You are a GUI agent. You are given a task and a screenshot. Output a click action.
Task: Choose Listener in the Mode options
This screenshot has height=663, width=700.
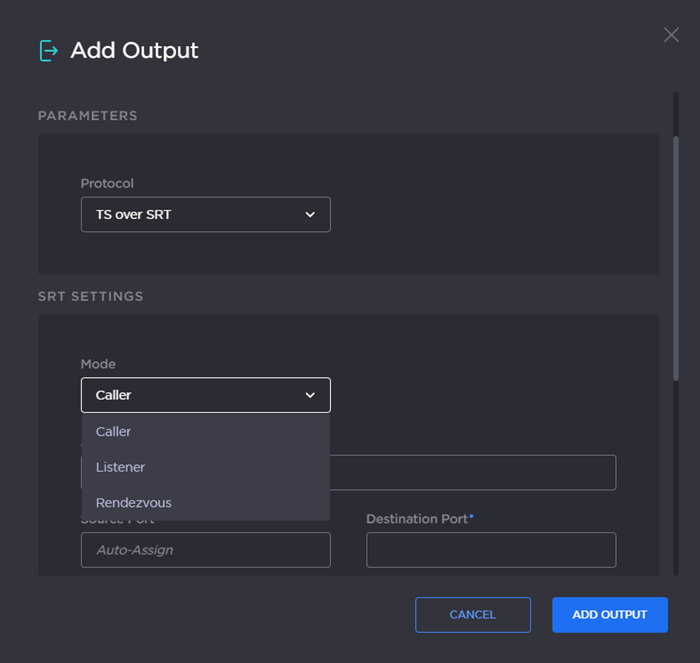[120, 467]
